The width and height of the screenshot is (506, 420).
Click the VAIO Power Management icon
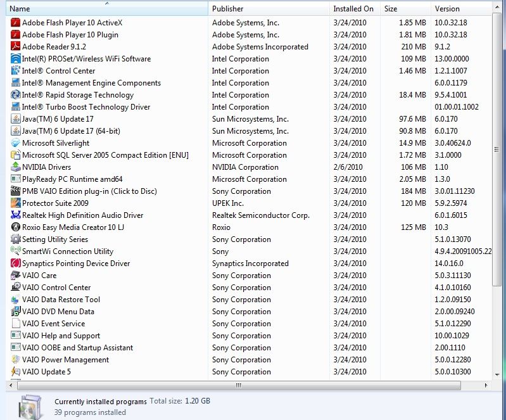click(15, 360)
